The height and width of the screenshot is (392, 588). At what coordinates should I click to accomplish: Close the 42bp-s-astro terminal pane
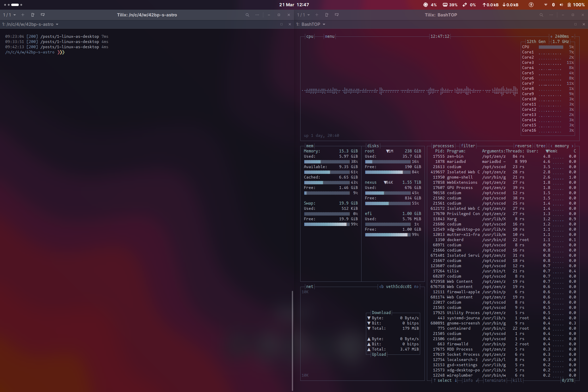click(290, 24)
